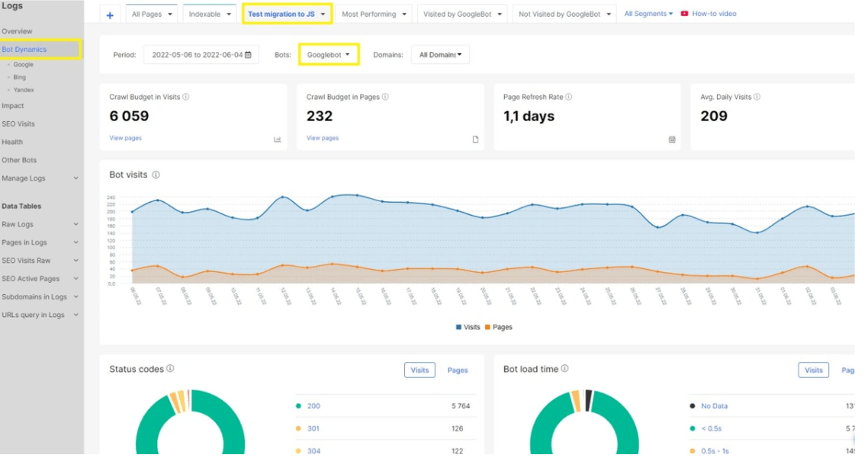Go to SEO Visits in sidebar
Screen dimensions: 868x471
18,123
